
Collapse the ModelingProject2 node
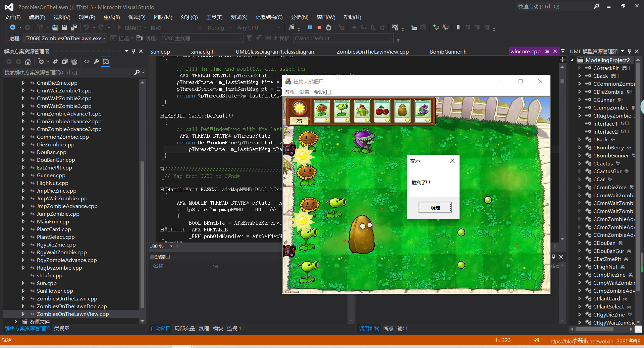572,60
